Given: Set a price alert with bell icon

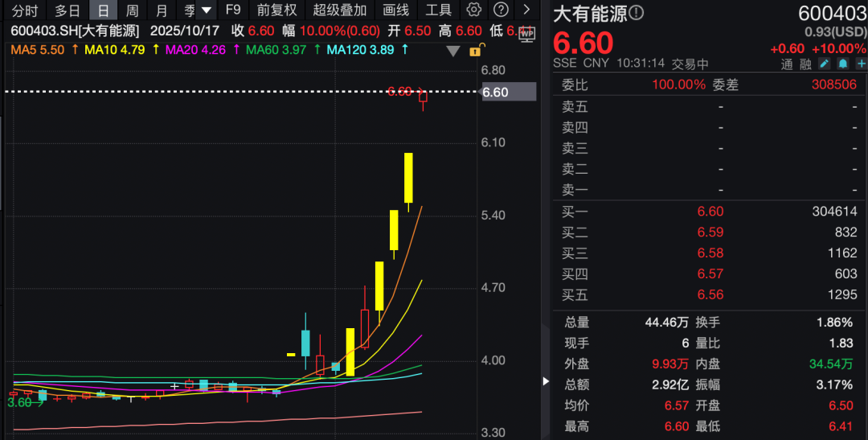Looking at the screenshot, I should 842,64.
